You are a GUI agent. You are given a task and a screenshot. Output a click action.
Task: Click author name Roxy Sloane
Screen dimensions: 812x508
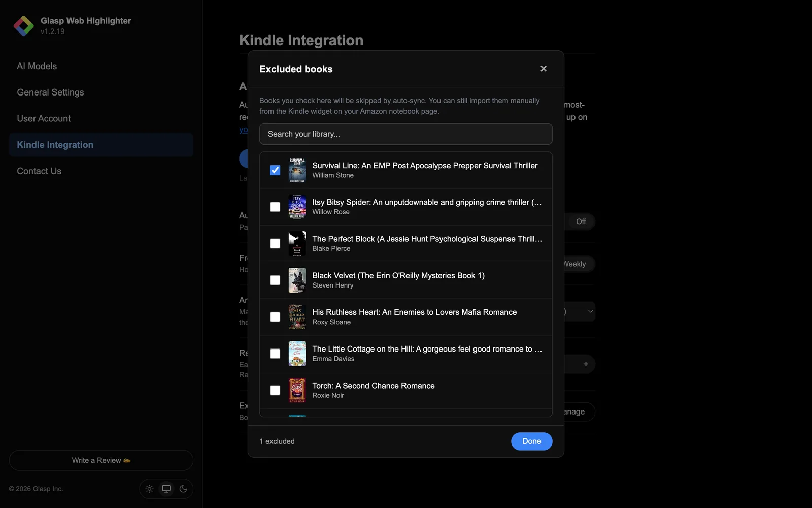331,322
